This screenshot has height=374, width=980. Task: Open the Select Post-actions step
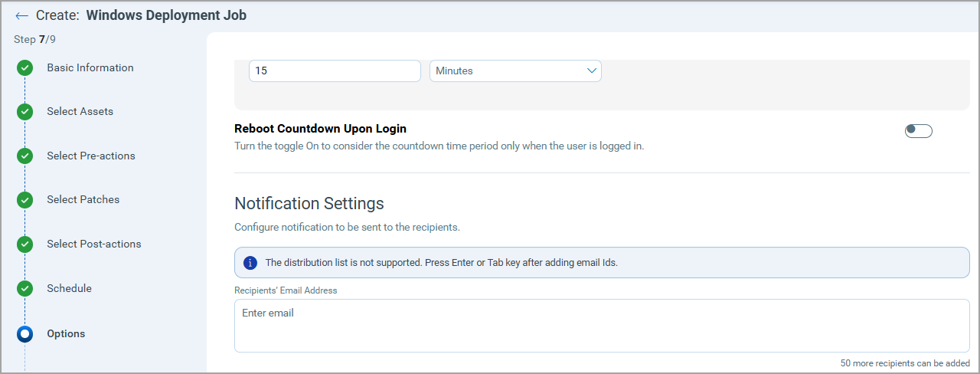point(93,244)
